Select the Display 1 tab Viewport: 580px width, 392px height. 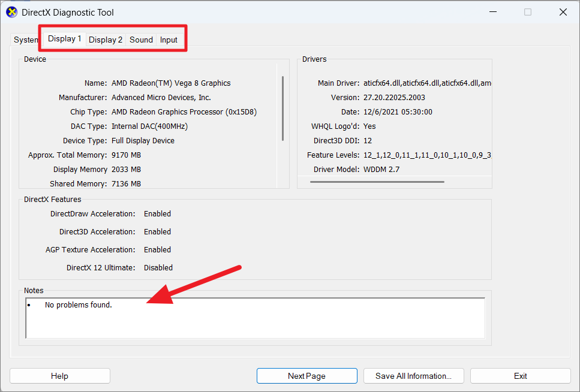pos(64,38)
